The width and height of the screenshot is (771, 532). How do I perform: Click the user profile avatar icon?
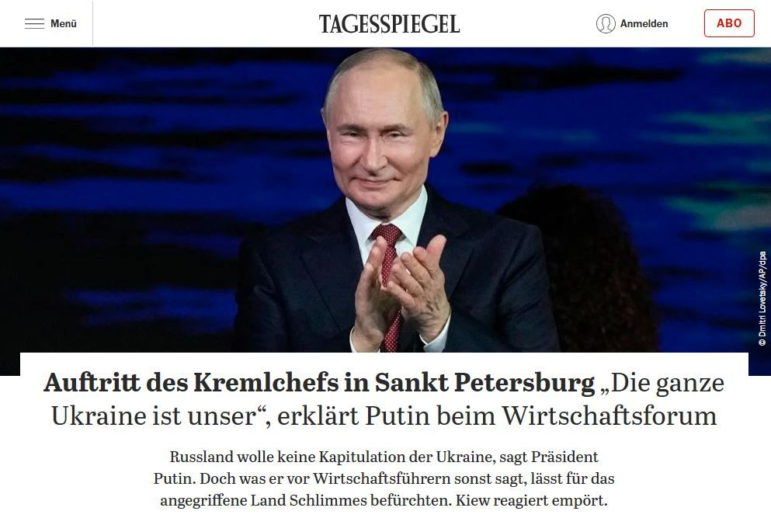coord(606,23)
